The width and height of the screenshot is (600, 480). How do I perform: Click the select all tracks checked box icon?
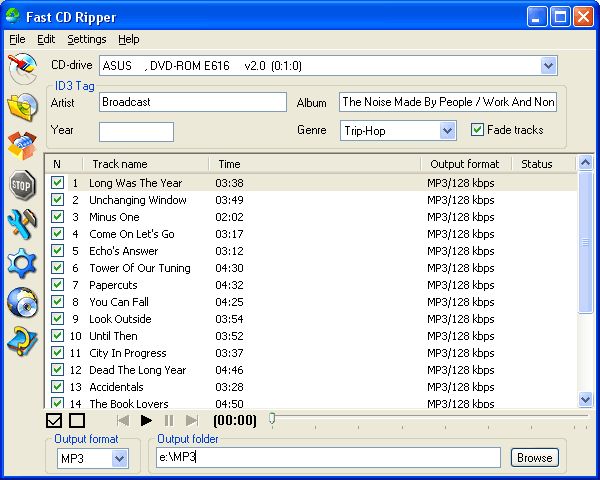(55, 421)
